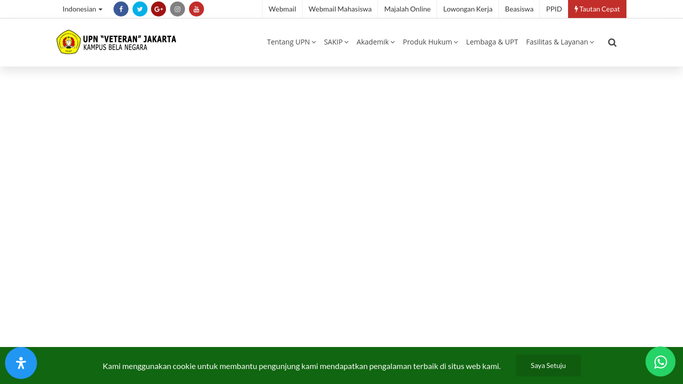
Task: Click the Tautan Cepat button
Action: point(597,9)
